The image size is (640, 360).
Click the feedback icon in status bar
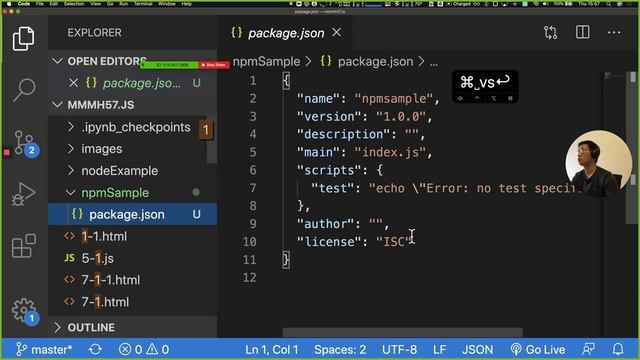coord(588,349)
